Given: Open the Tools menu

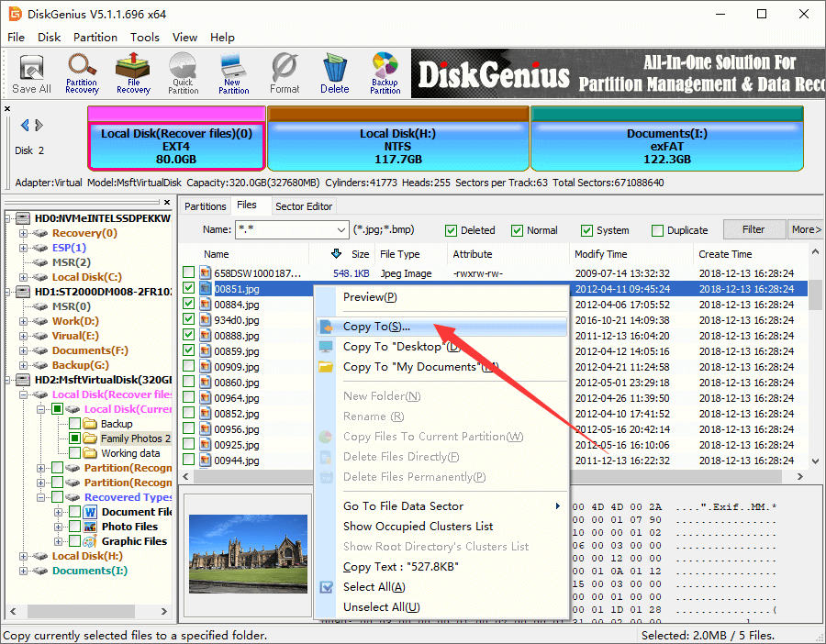Looking at the screenshot, I should pyautogui.click(x=145, y=38).
